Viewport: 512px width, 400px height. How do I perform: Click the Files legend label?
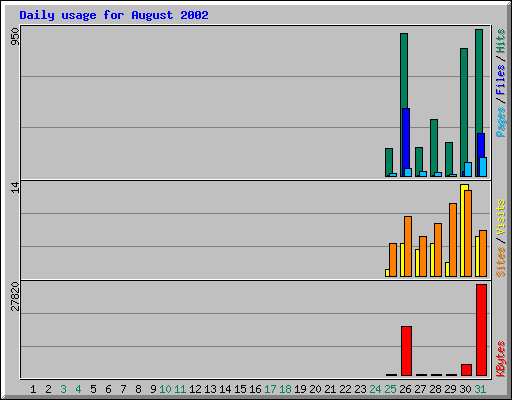500,79
